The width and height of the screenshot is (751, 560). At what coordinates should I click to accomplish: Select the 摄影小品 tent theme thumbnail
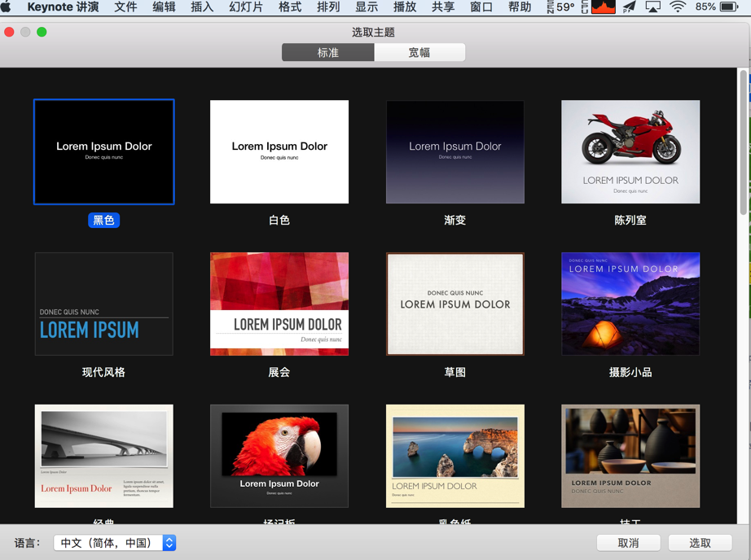[630, 304]
